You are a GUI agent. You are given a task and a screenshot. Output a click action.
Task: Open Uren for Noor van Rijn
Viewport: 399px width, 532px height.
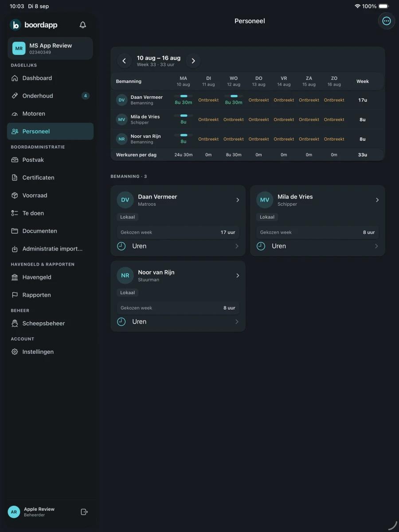tap(178, 322)
